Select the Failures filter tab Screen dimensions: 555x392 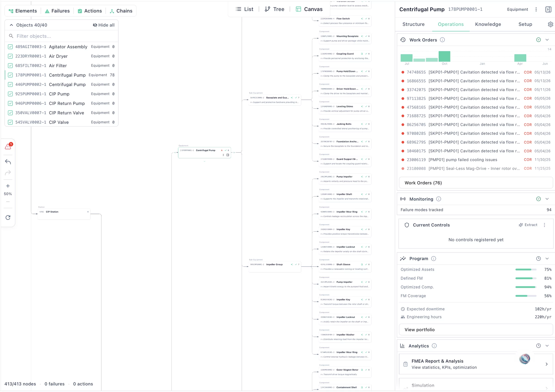pos(58,11)
